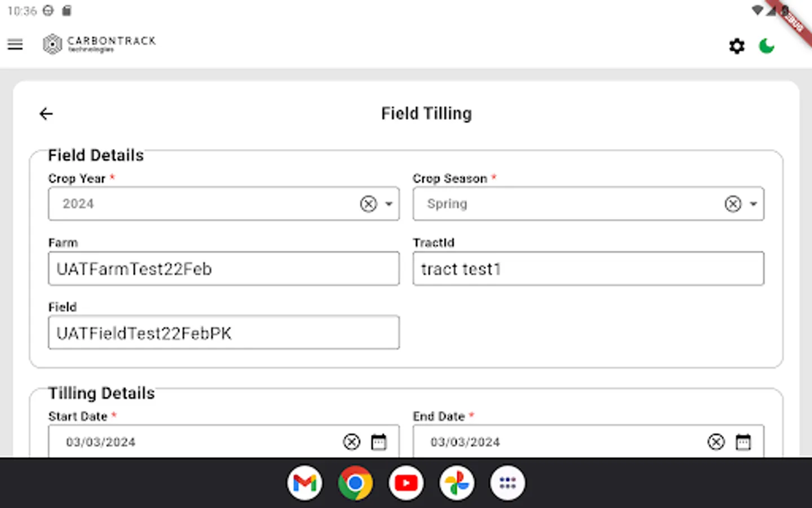Image resolution: width=812 pixels, height=508 pixels.
Task: Click the status bar clock 10:36
Action: pos(22,11)
